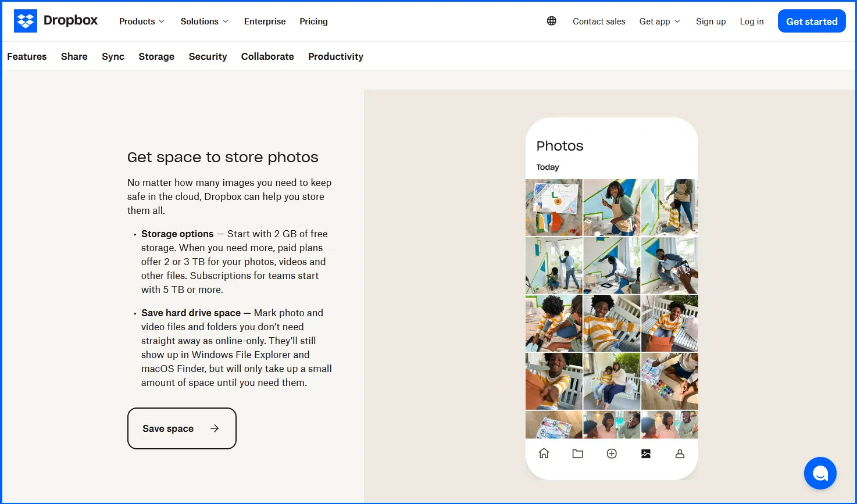Switch to the Security tab
The height and width of the screenshot is (504, 857).
coord(208,56)
